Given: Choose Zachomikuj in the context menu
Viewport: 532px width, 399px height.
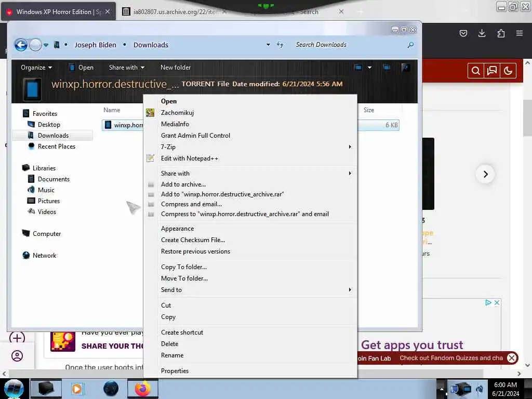Looking at the screenshot, I should [x=250, y=113].
